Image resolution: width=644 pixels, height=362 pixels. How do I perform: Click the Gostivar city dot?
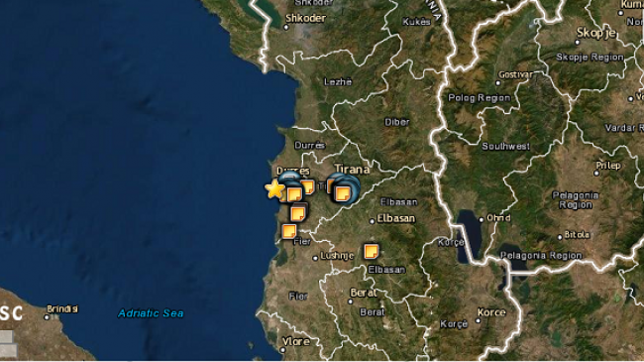point(498,83)
